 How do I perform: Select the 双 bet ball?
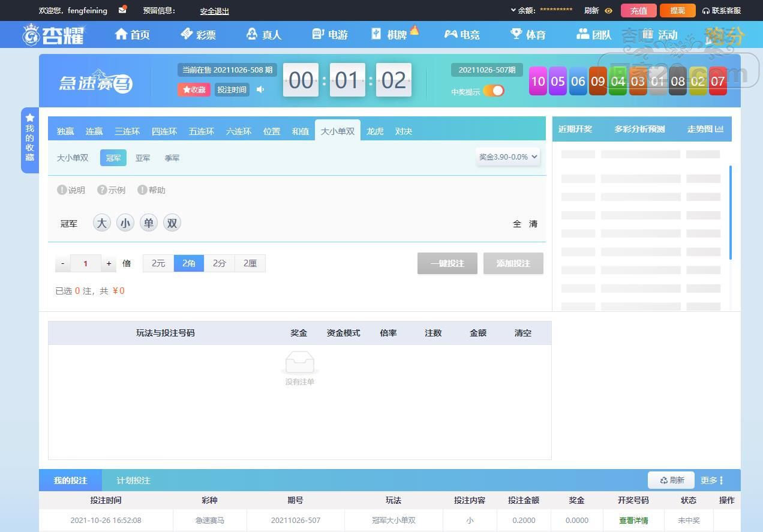click(x=172, y=223)
